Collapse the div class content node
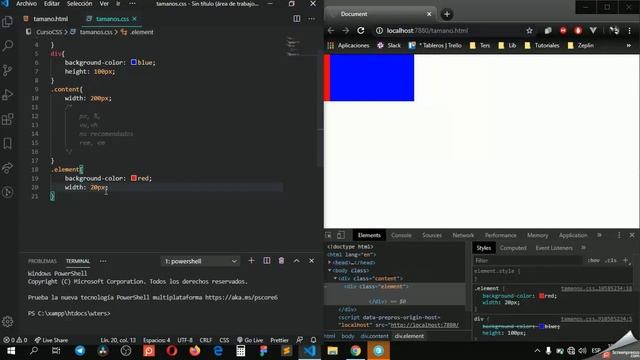The width and height of the screenshot is (640, 360). [335, 278]
